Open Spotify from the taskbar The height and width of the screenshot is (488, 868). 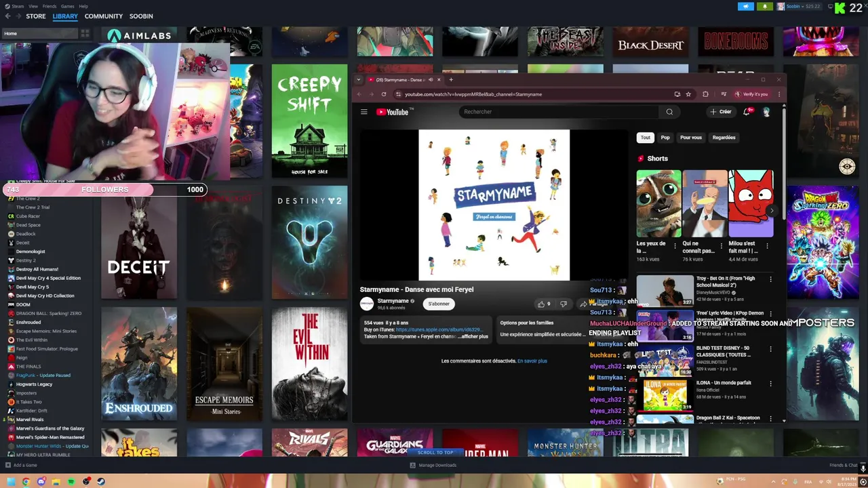click(71, 482)
